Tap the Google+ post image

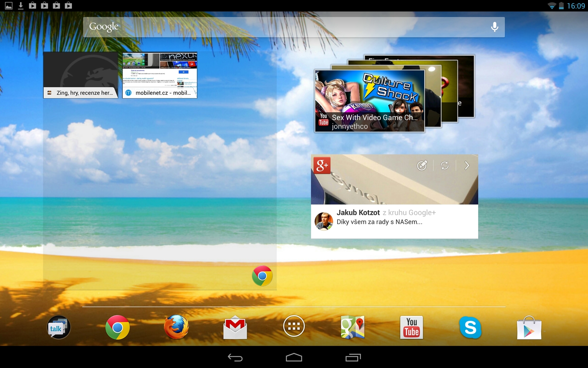[394, 179]
